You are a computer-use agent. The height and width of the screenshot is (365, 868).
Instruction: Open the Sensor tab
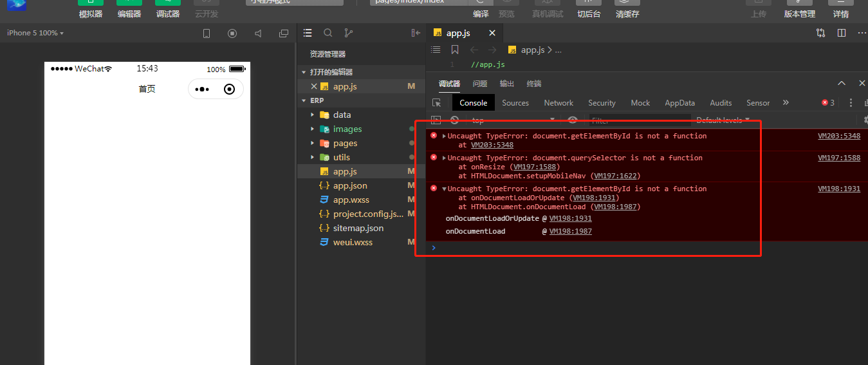click(758, 102)
